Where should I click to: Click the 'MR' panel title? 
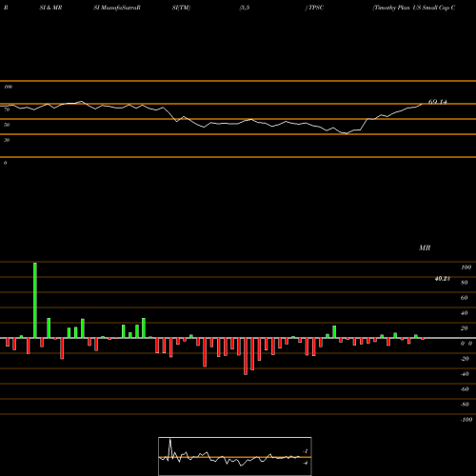click(x=425, y=248)
